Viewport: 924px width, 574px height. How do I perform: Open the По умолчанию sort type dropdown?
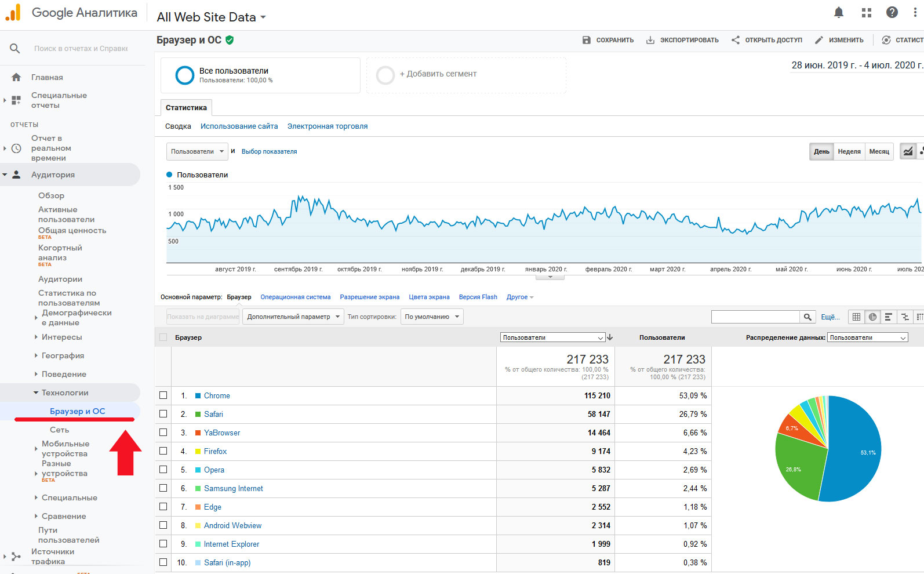(x=432, y=317)
